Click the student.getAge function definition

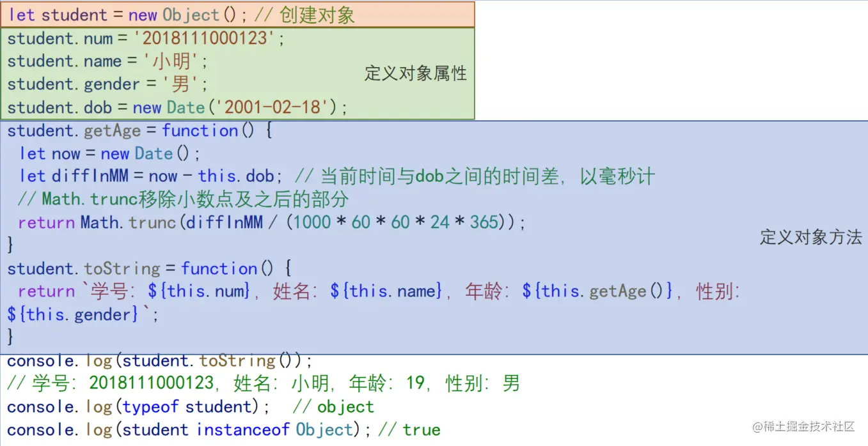(x=134, y=130)
